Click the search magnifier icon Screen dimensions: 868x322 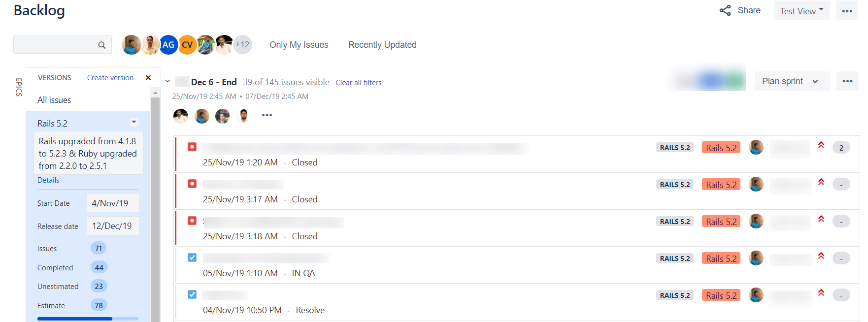(x=102, y=45)
